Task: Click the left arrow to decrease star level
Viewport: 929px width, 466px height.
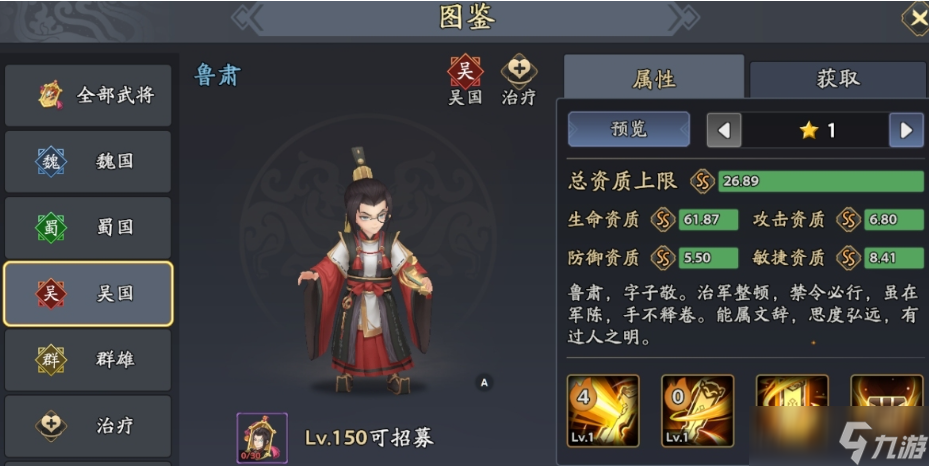Action: 724,130
